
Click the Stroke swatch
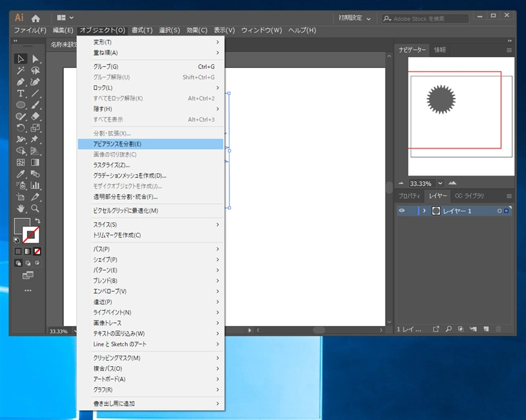pyautogui.click(x=31, y=235)
